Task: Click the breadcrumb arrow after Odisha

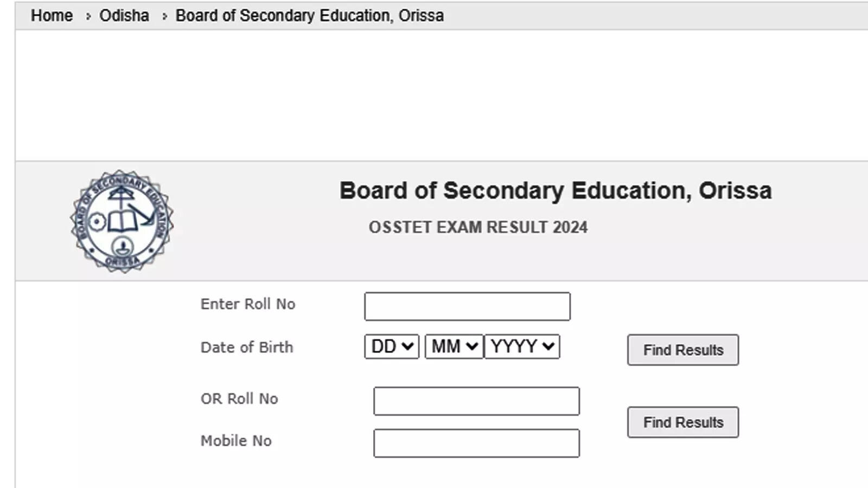Action: coord(164,17)
